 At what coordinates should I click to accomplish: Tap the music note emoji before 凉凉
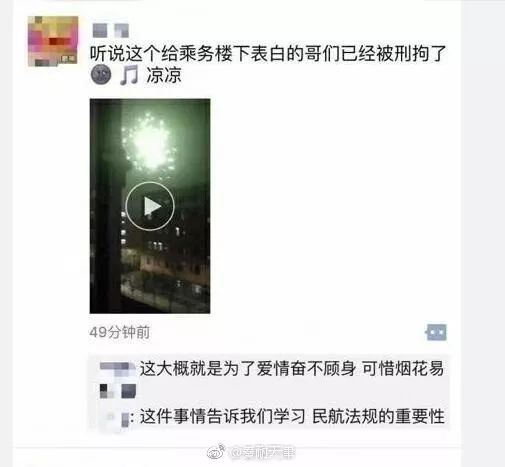click(x=129, y=75)
